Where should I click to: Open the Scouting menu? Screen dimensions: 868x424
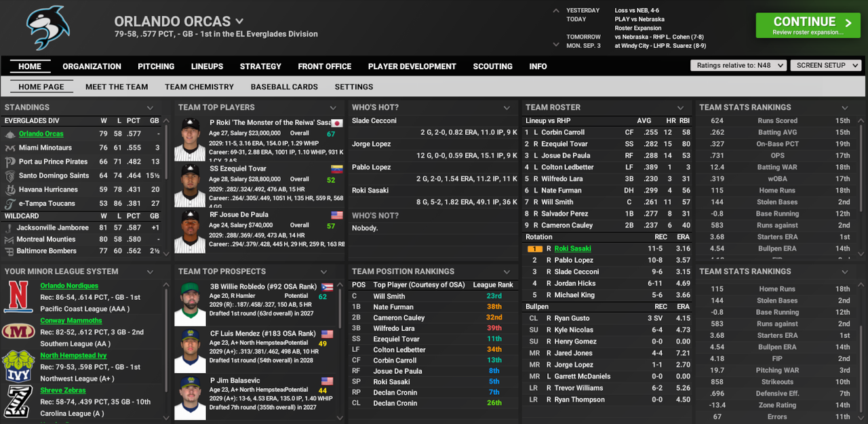[x=493, y=66]
